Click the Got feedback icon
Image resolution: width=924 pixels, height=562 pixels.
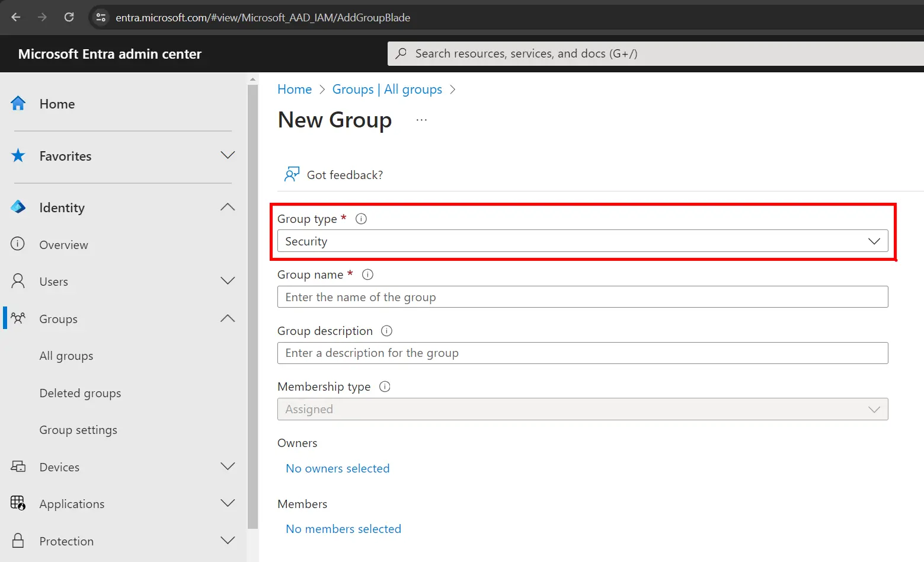coord(292,174)
